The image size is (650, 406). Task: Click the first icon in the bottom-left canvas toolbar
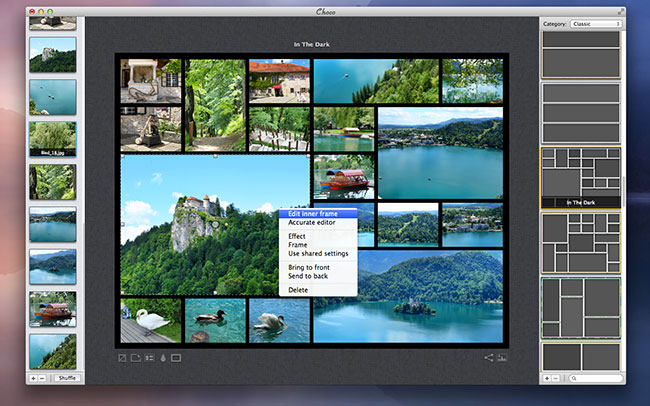[x=122, y=357]
